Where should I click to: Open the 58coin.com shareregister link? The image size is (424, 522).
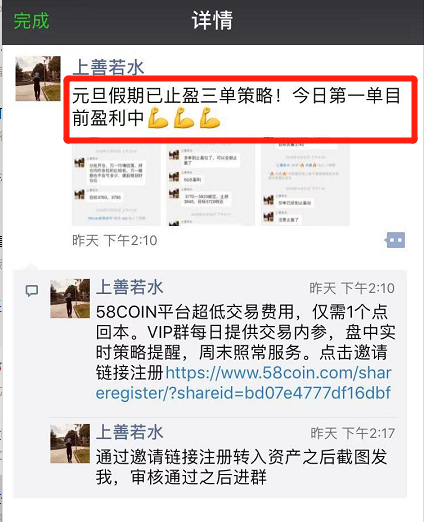click(x=244, y=383)
